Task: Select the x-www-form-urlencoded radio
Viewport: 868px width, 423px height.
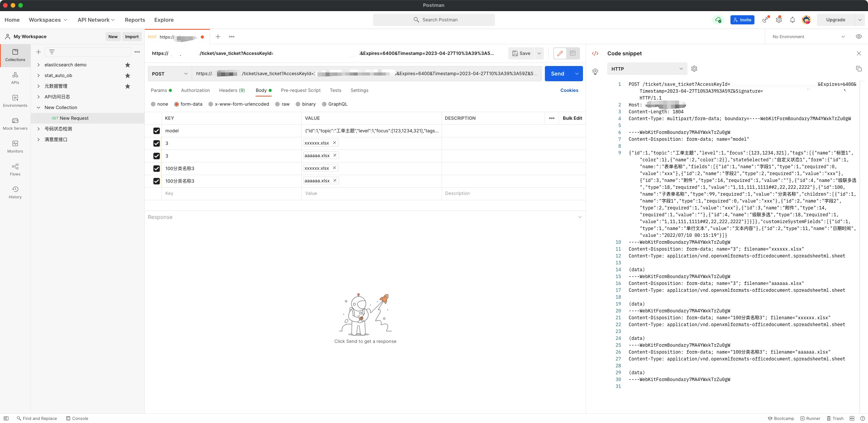Action: (211, 104)
